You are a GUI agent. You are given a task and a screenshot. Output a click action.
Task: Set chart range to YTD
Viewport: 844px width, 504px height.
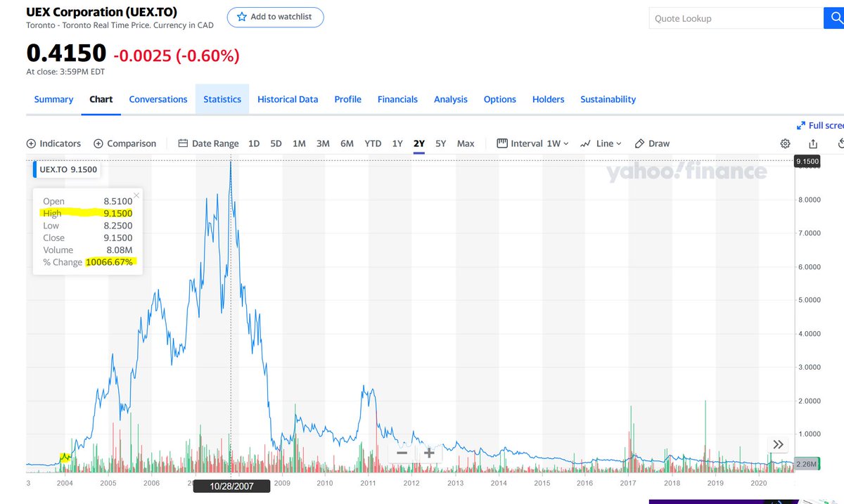[x=373, y=143]
